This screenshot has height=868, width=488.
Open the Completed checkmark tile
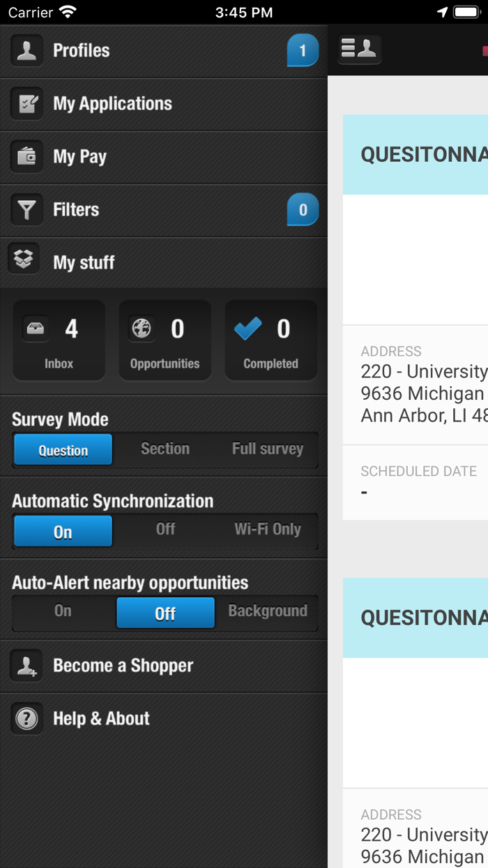click(x=270, y=341)
